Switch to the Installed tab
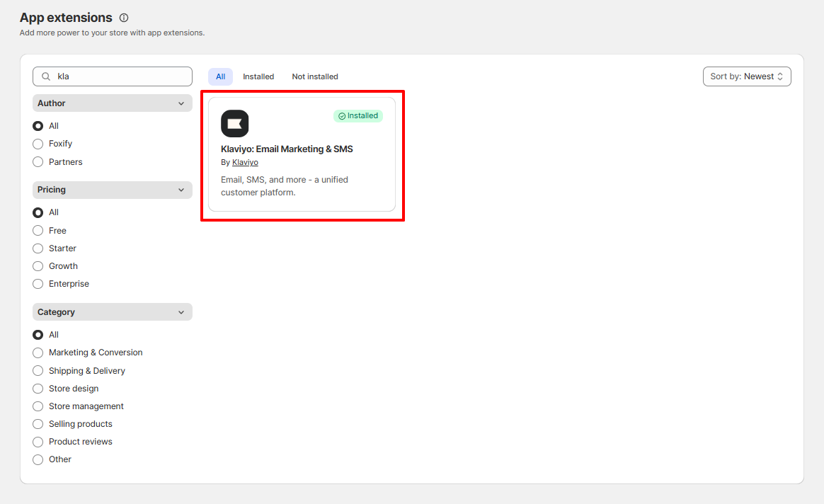824x504 pixels. pyautogui.click(x=258, y=76)
